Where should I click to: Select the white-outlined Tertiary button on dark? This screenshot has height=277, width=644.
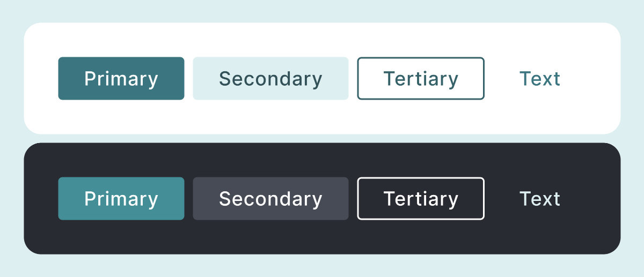tap(421, 199)
